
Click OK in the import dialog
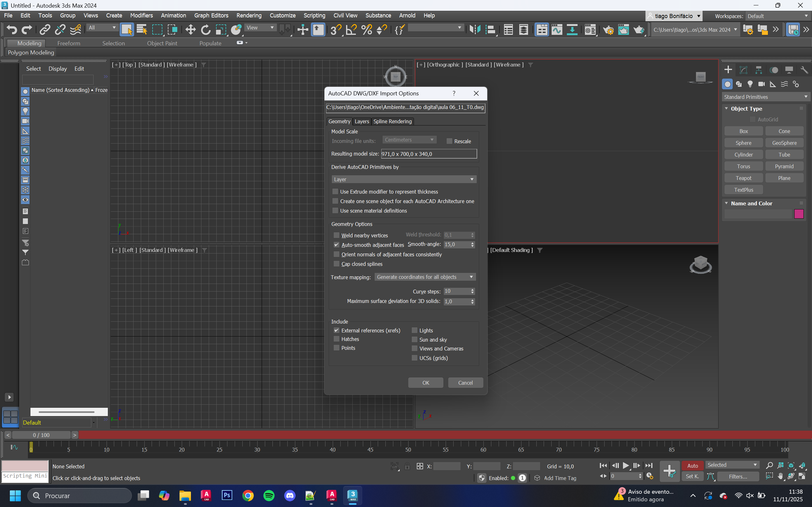coord(425,382)
